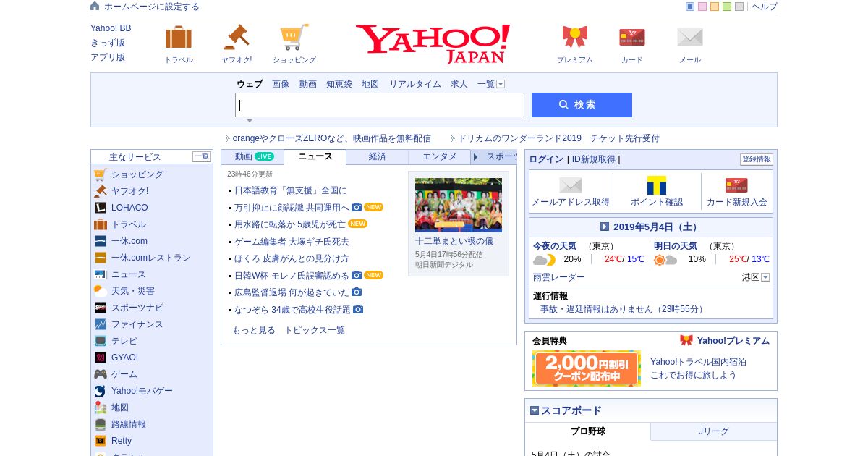Open the Travel briefcase icon in header
The image size is (868, 456).
[x=179, y=37]
